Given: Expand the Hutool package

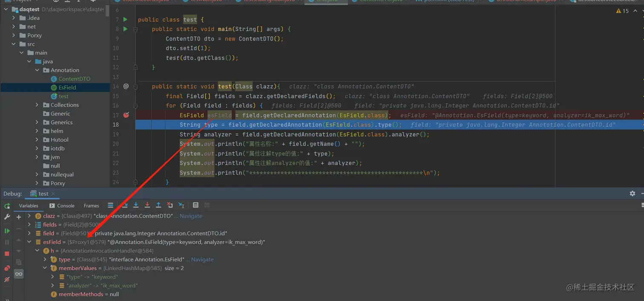Looking at the screenshot, I should 37,140.
